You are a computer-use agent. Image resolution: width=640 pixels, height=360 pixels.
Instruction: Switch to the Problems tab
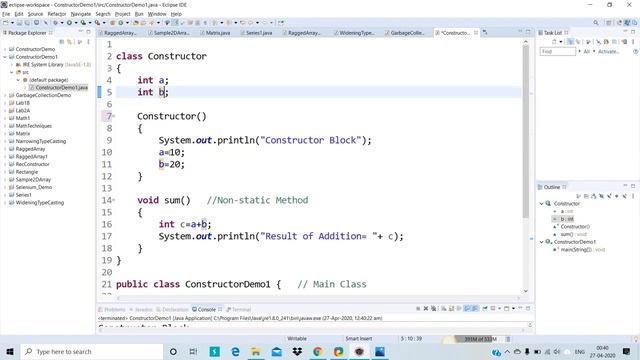pyautogui.click(x=112, y=309)
